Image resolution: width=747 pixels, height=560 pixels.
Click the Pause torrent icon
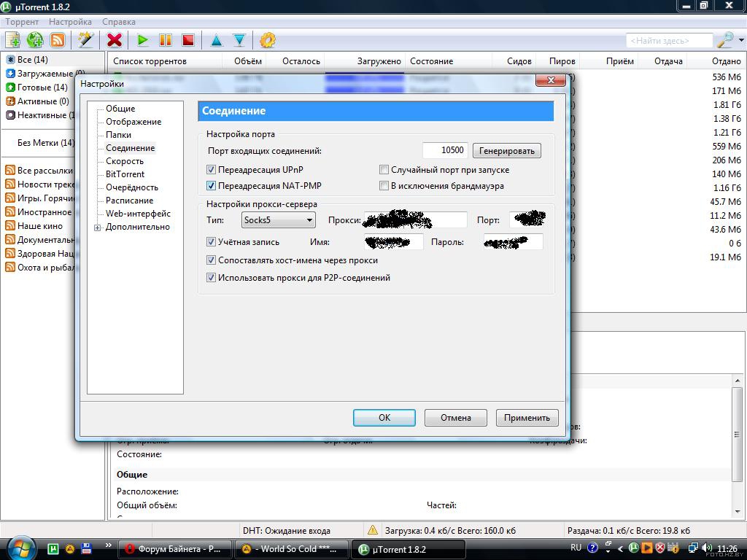point(166,40)
